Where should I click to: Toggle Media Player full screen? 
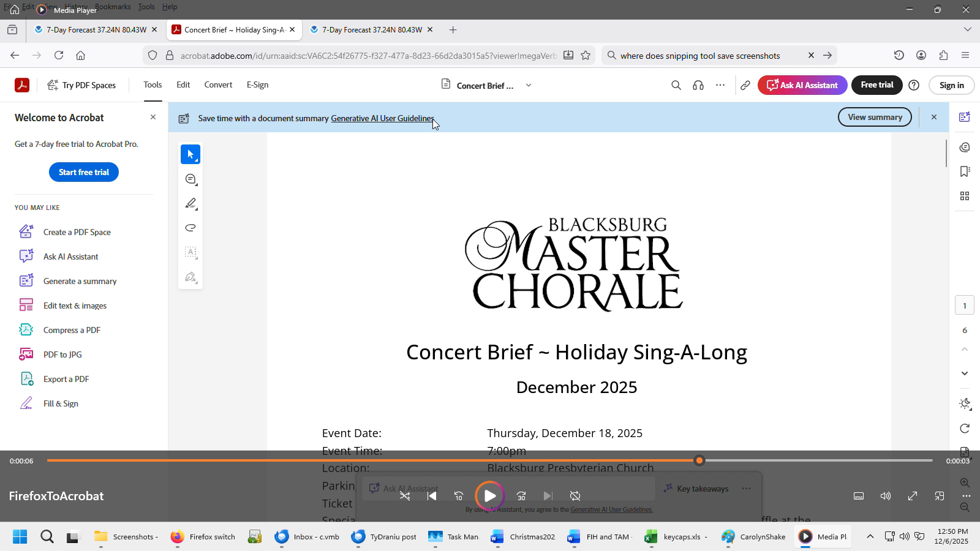tap(913, 496)
